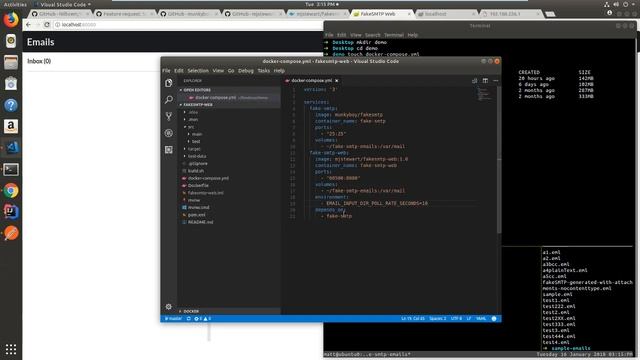Screen dimensions: 640x360
Task: Click the errors count icon in status bar
Action: tap(198, 318)
